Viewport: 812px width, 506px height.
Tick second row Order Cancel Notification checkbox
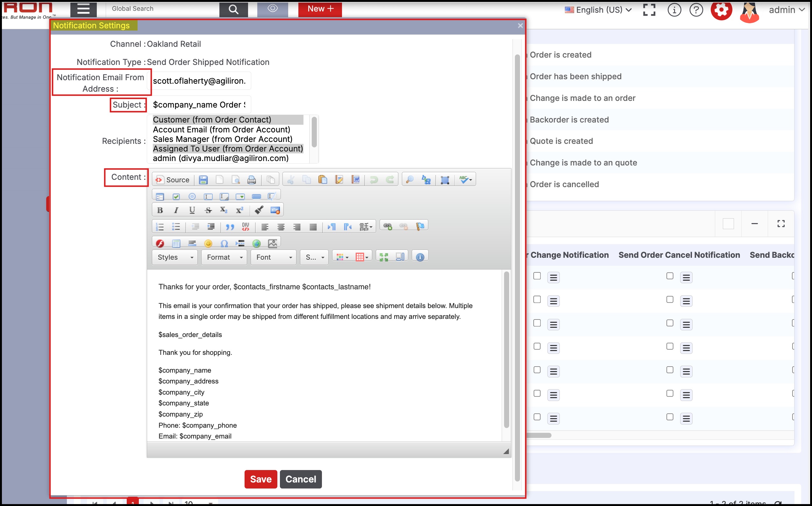click(670, 299)
